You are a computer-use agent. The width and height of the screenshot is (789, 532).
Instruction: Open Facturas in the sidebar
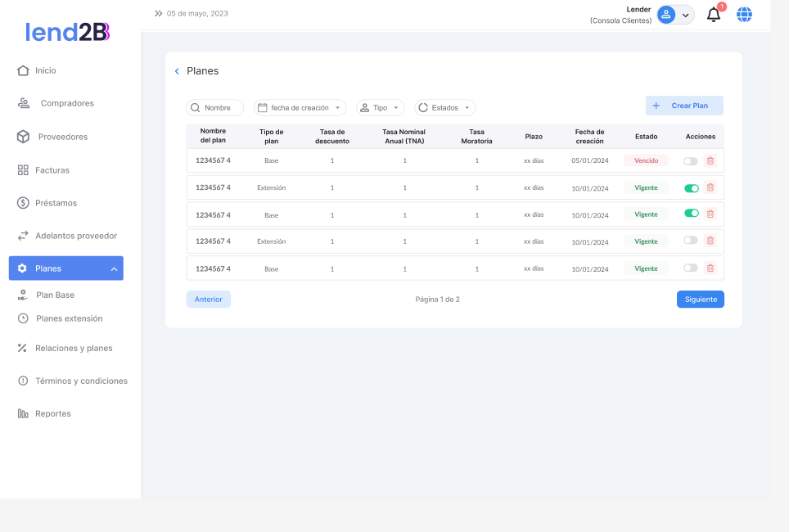[x=52, y=170]
